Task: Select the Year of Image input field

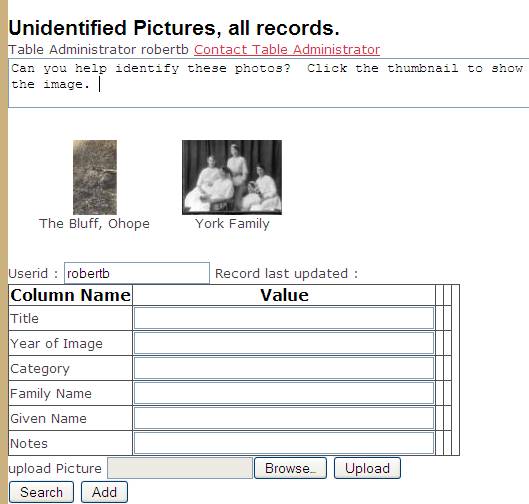Action: pyautogui.click(x=284, y=343)
